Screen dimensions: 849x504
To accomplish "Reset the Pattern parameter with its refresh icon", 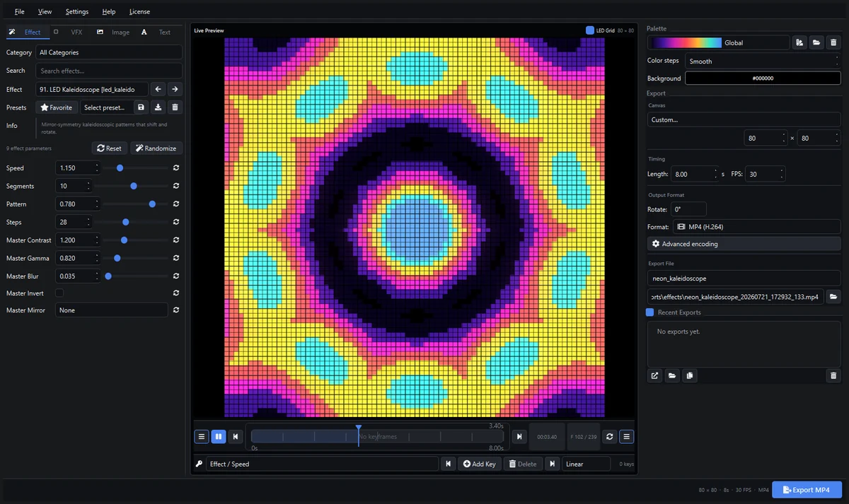I will 175,204.
